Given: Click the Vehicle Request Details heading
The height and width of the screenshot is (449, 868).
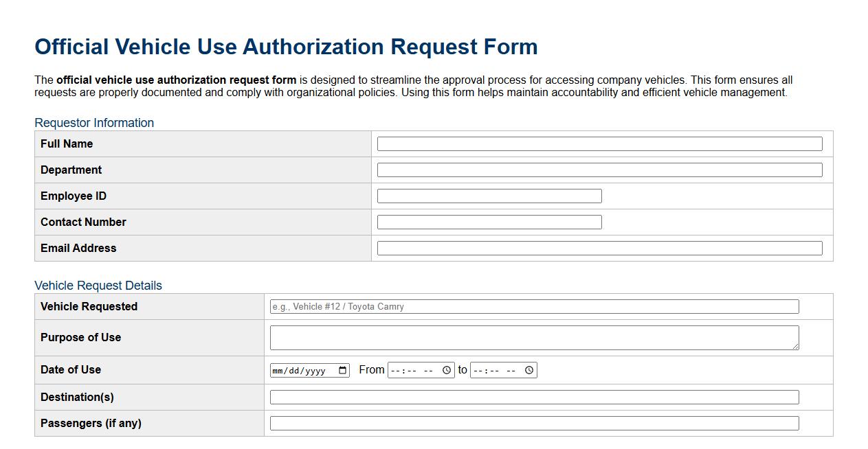Looking at the screenshot, I should coord(98,285).
